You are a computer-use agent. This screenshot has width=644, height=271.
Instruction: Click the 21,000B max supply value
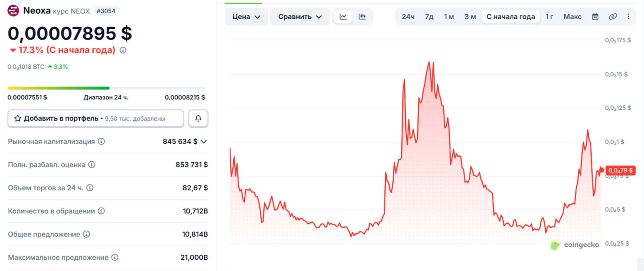(194, 257)
